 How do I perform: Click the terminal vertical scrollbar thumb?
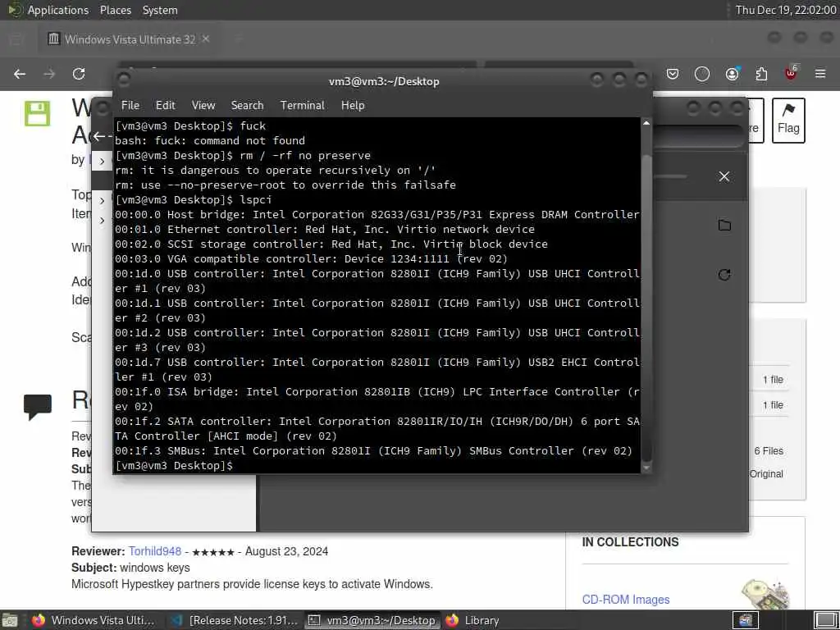tap(646, 308)
